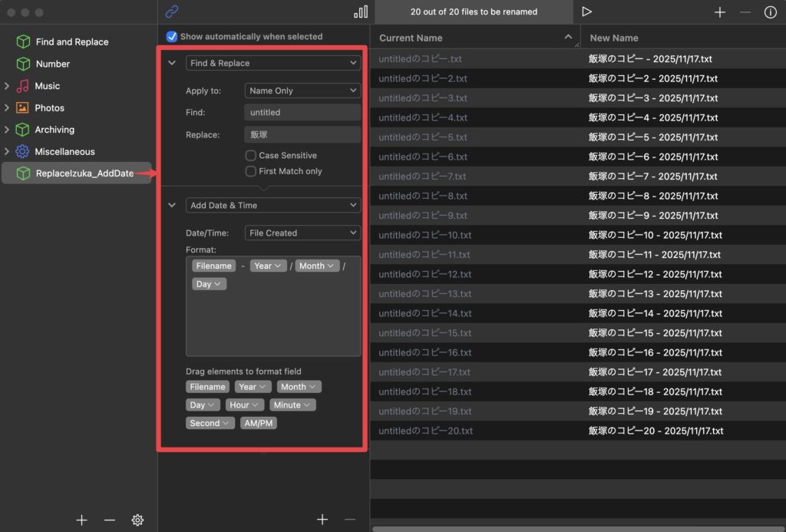Click the plus icon to add files
Viewport: 786px width, 532px height.
(x=719, y=12)
